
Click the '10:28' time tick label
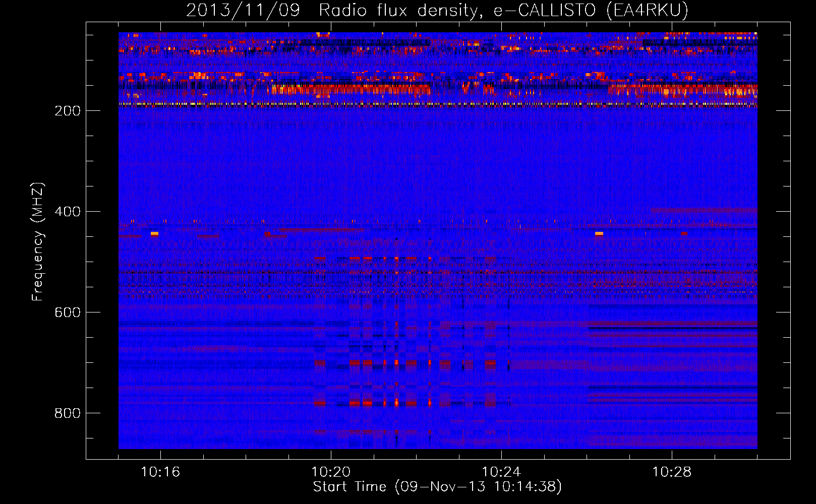[x=672, y=472]
